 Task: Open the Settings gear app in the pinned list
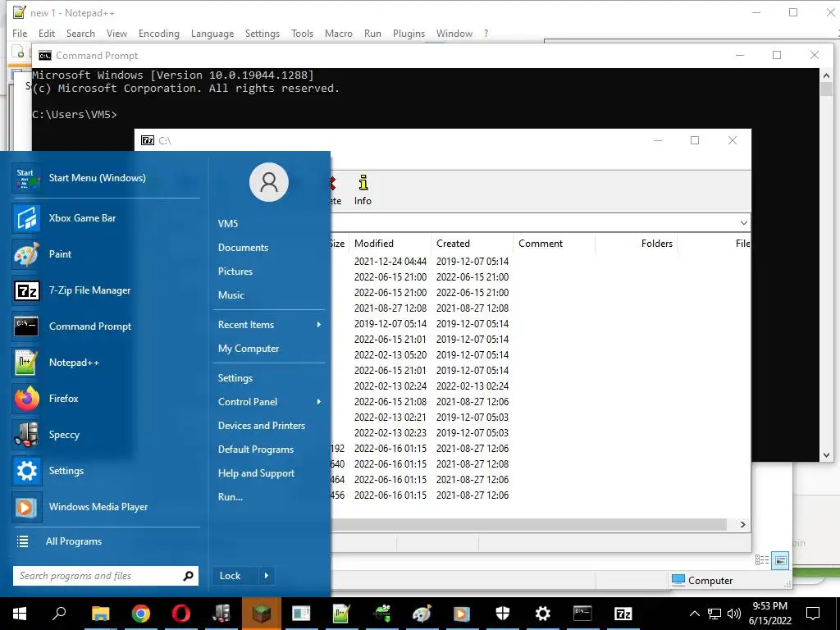[x=106, y=471]
